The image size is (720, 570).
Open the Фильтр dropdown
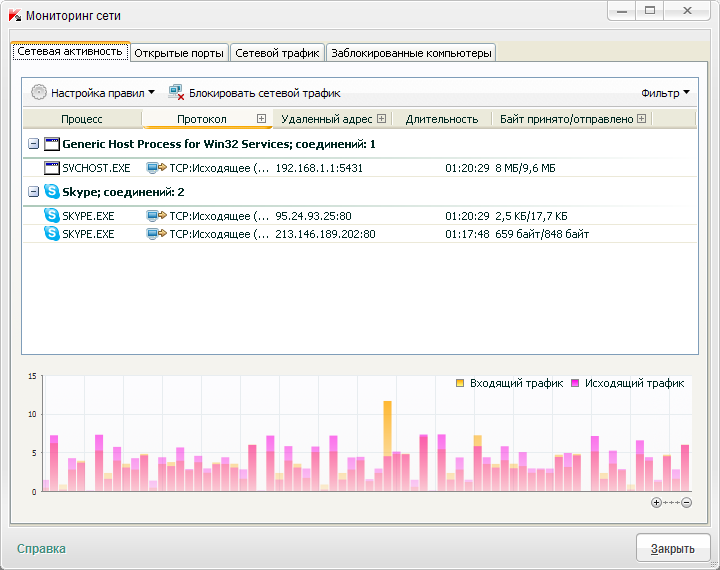665,93
